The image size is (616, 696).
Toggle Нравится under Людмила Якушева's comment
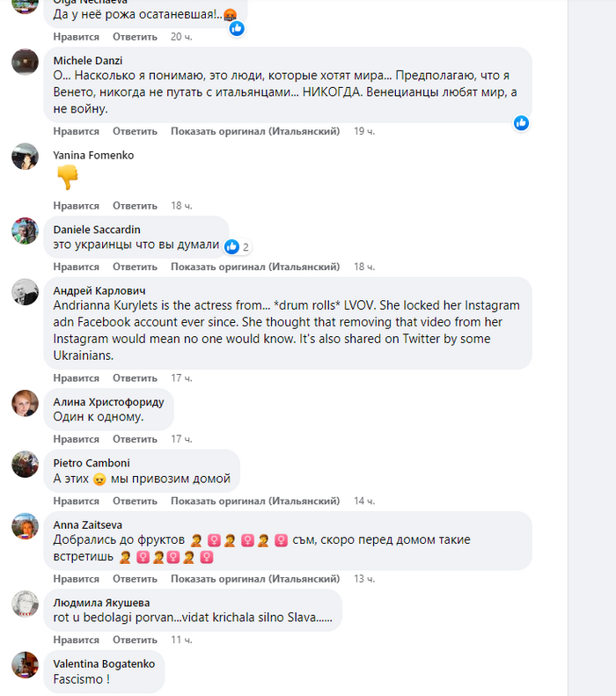[76, 640]
